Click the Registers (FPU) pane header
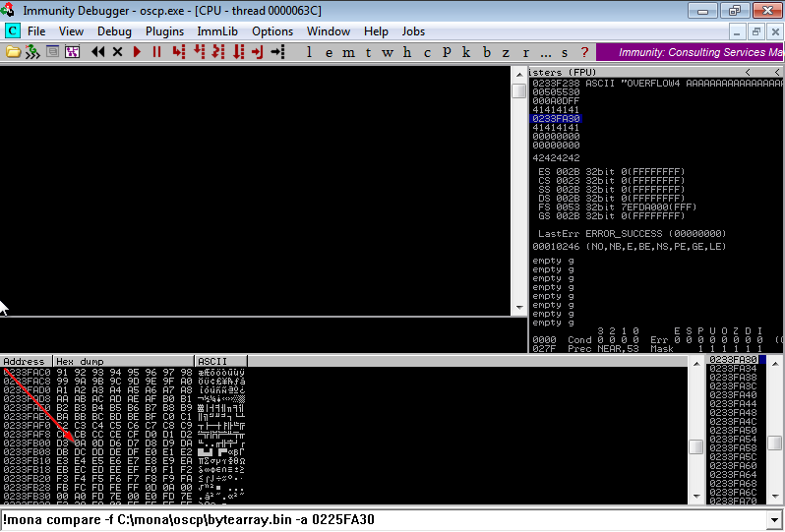Image resolution: width=785 pixels, height=532 pixels. pos(656,72)
